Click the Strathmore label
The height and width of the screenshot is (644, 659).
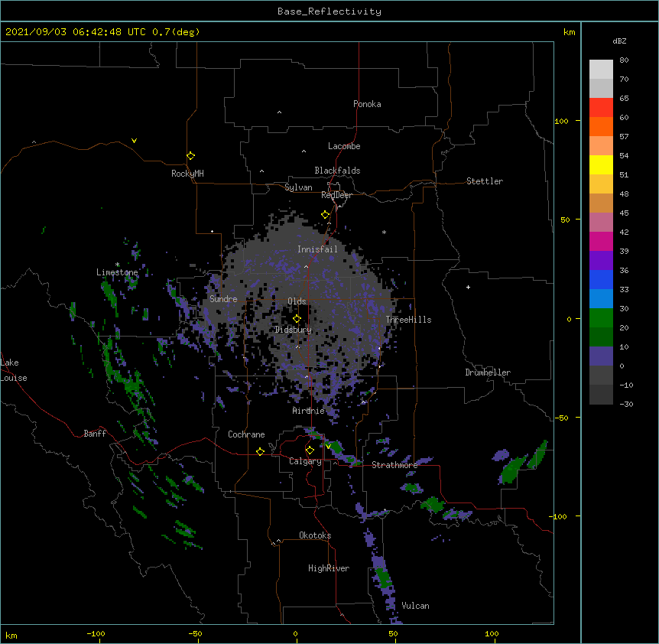pyautogui.click(x=394, y=465)
